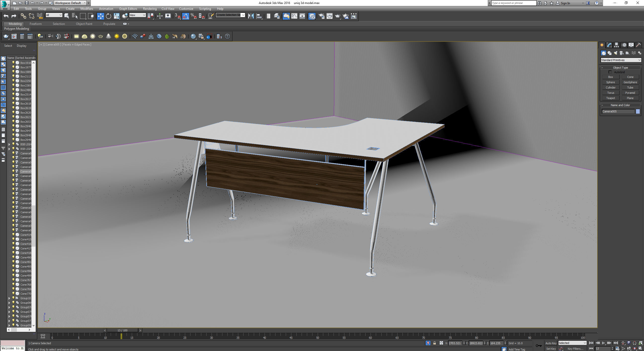The width and height of the screenshot is (644, 351).
Task: Collapse the Object Type rollout
Action: click(x=621, y=68)
